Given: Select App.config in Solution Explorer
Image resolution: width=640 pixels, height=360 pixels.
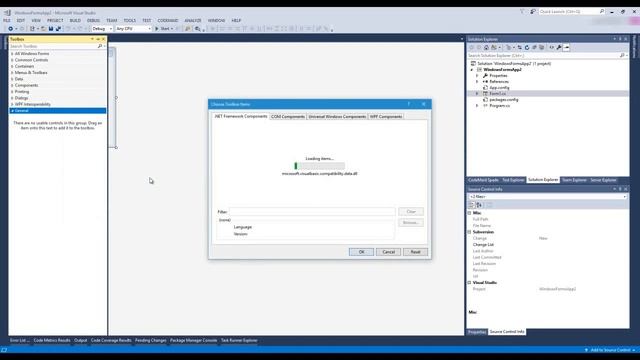Looking at the screenshot, I should click(499, 88).
